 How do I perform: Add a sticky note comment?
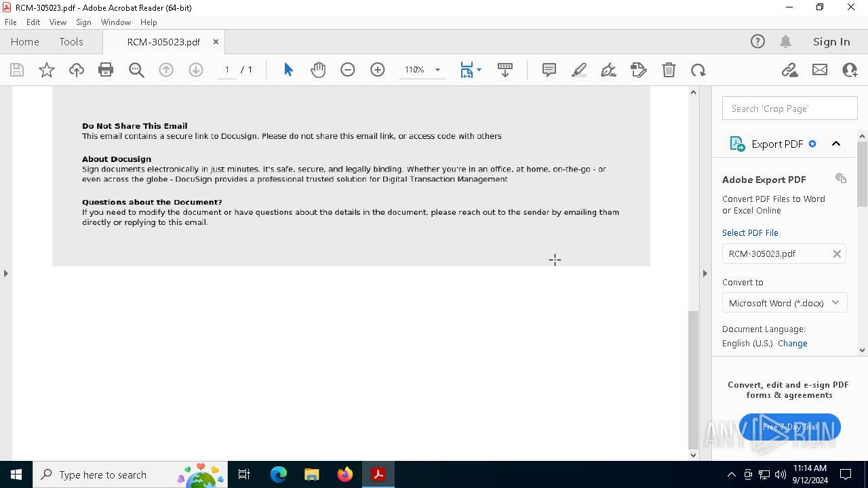point(549,70)
